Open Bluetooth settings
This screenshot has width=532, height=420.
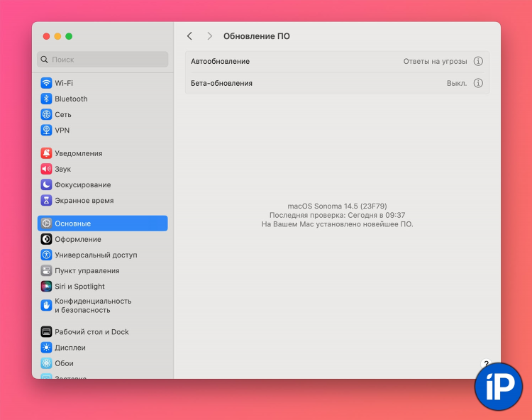pos(102,99)
